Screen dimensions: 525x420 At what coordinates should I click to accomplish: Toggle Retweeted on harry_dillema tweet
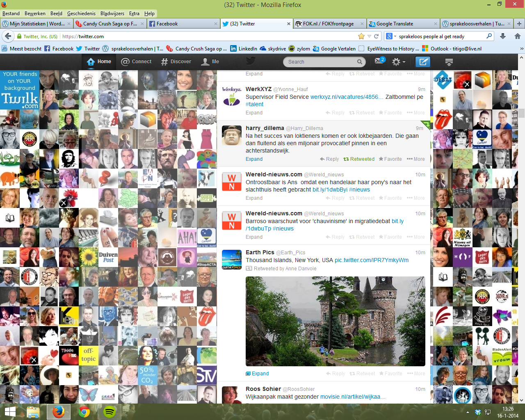pyautogui.click(x=359, y=159)
